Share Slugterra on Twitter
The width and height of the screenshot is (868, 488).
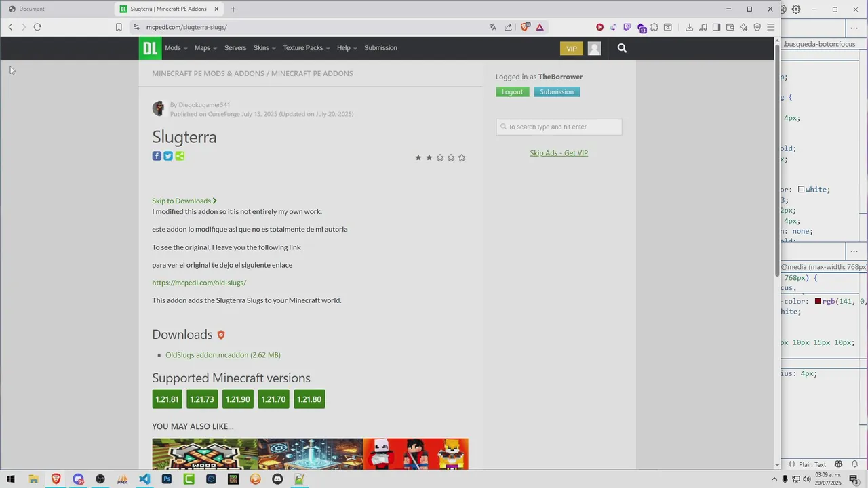(168, 156)
